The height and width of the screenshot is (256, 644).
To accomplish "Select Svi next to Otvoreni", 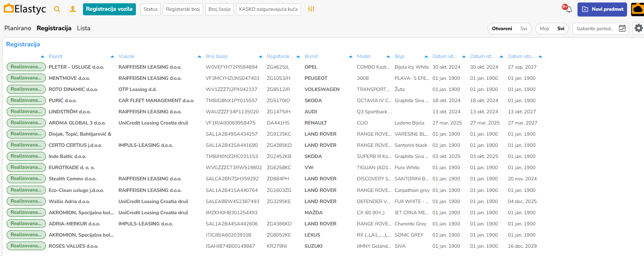I will point(524,29).
